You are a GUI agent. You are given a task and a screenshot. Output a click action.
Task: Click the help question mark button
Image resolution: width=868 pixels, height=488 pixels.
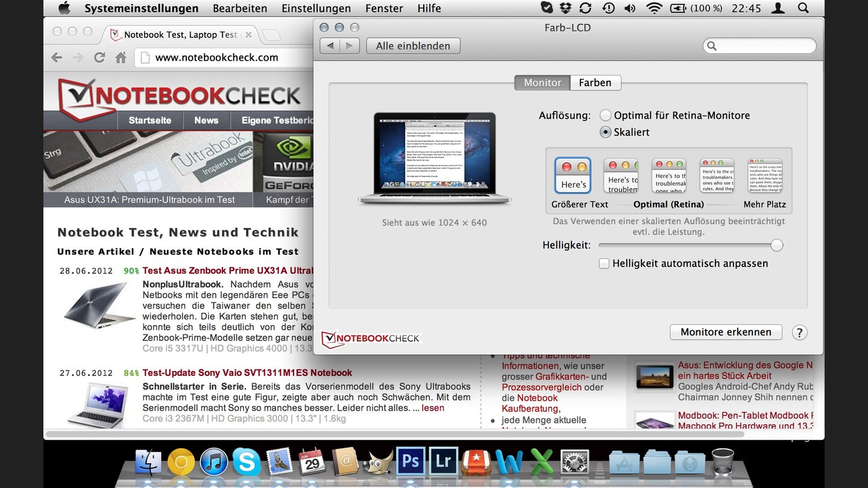coord(799,333)
